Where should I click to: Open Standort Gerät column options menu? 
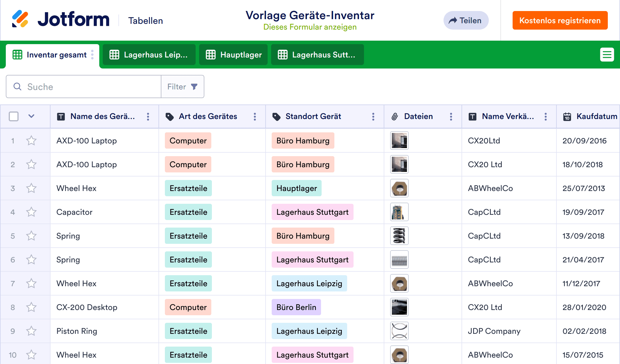[x=373, y=117]
